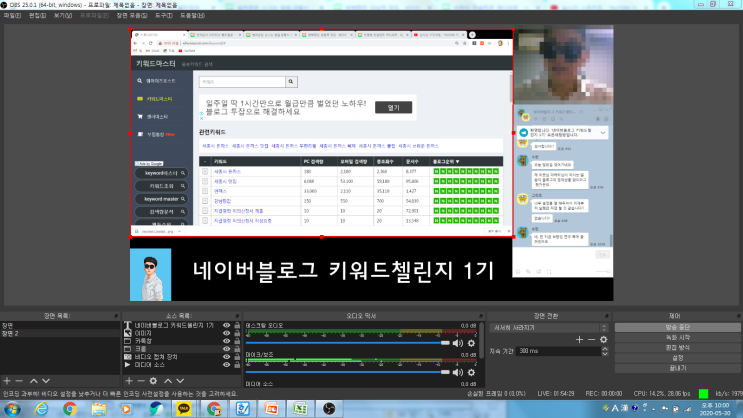Mute 마이크/보조 with the speaker icon

click(x=457, y=373)
